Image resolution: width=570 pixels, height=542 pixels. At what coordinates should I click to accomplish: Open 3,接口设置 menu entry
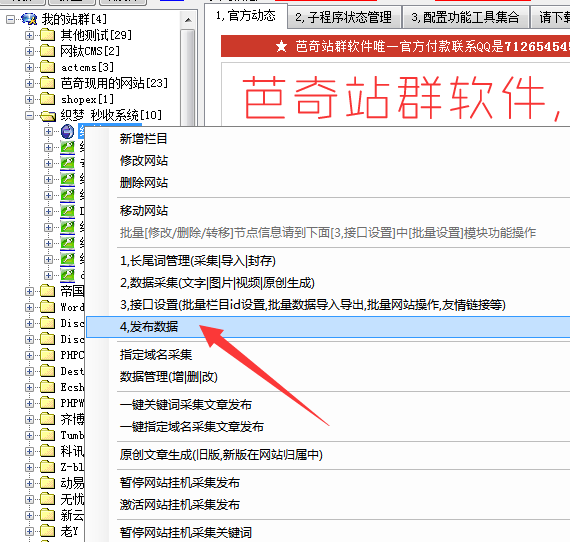(x=313, y=304)
